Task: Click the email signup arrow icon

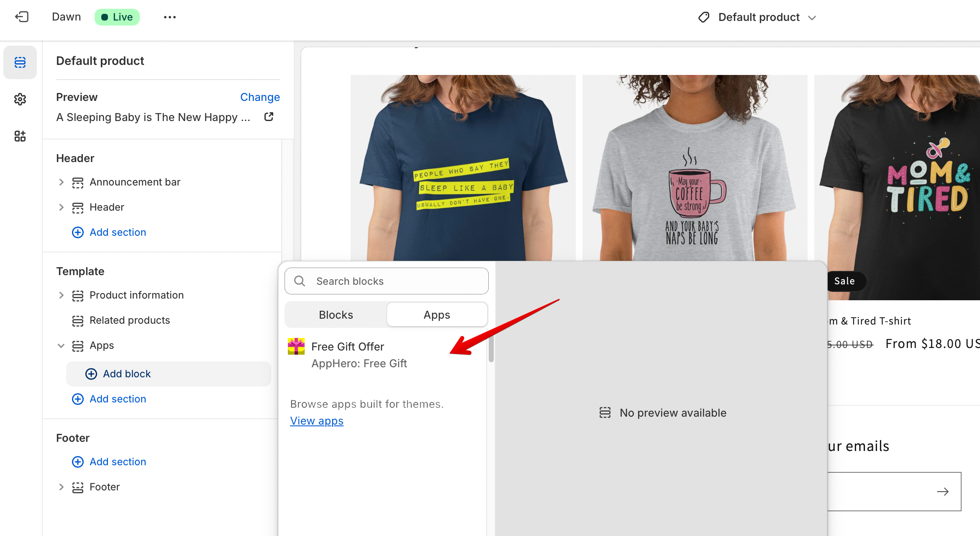Action: [x=942, y=492]
